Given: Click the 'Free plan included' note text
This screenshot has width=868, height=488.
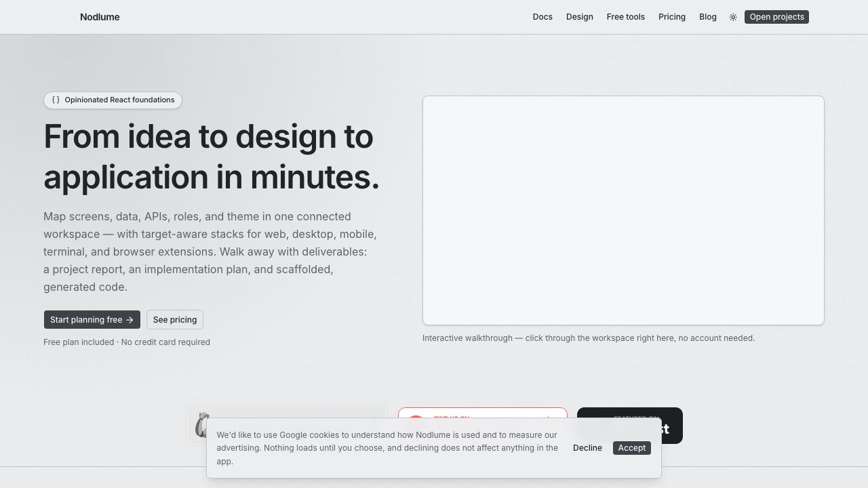Looking at the screenshot, I should [127, 342].
